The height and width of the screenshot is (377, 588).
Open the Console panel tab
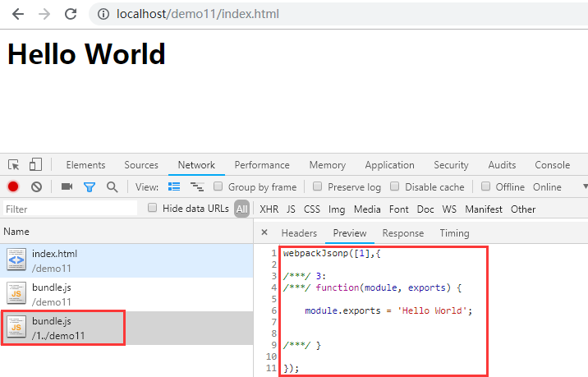pos(553,165)
